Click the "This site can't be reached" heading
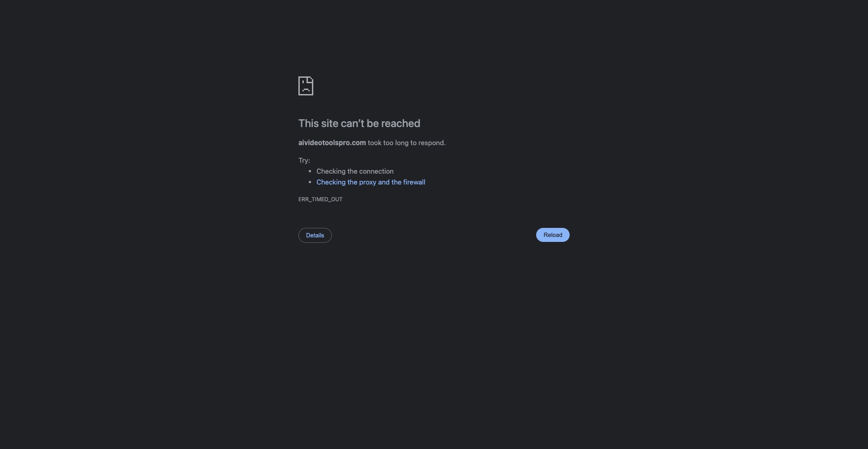868x449 pixels. (x=359, y=123)
